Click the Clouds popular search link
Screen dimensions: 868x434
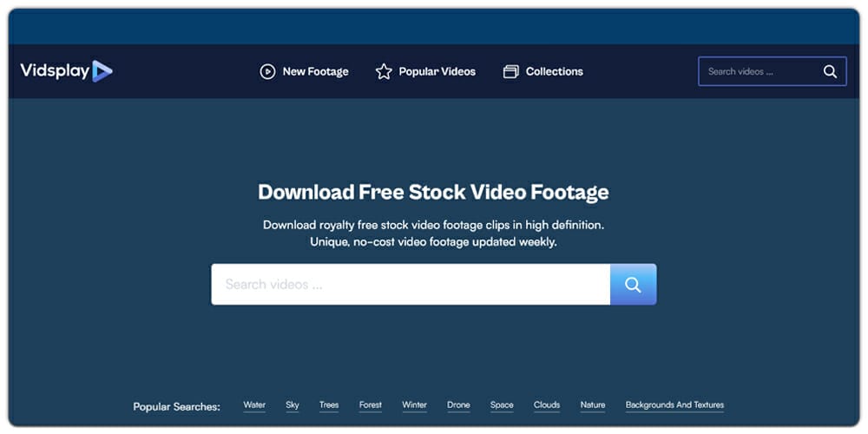tap(547, 404)
